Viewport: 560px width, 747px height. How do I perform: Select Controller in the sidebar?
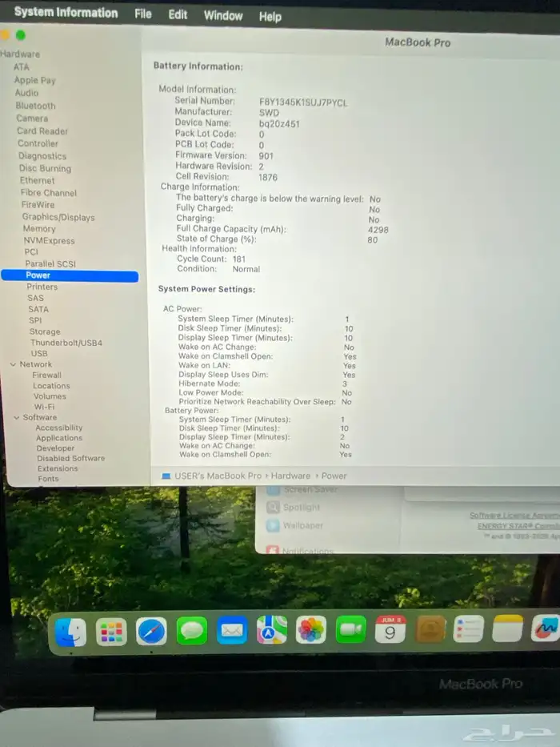[x=38, y=143]
